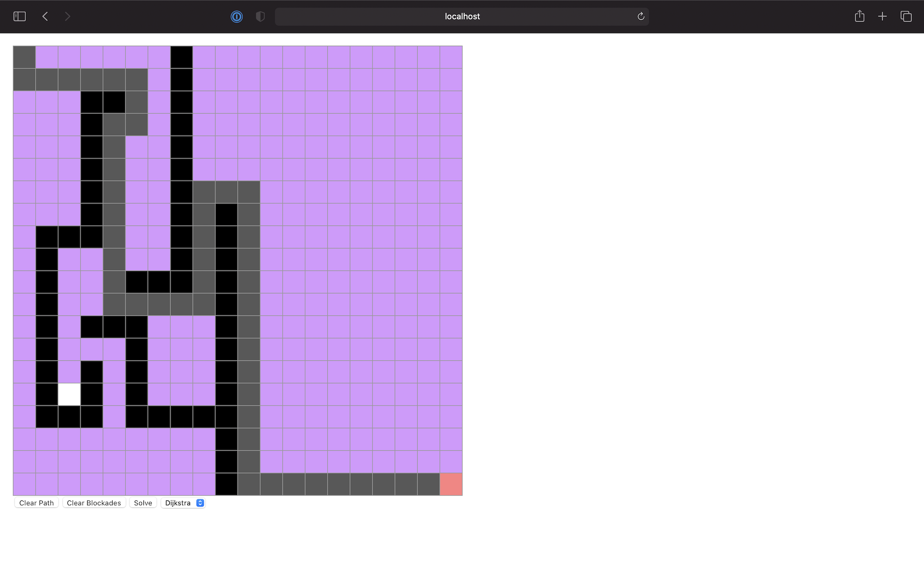
Task: Expand the algorithm selector chevrons
Action: (199, 502)
